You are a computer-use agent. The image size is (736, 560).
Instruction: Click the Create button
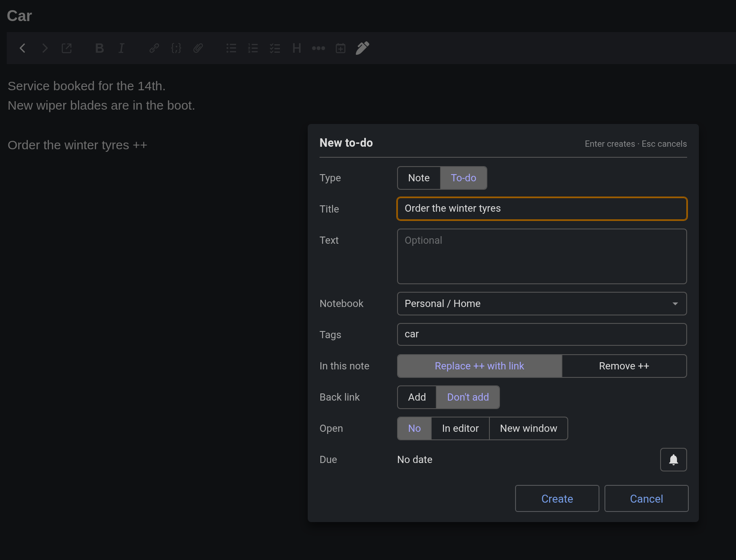tap(557, 498)
